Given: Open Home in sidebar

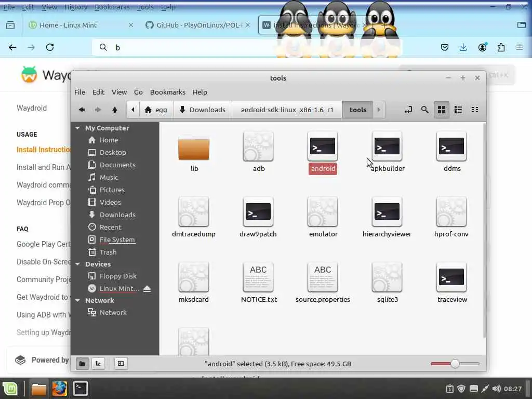Looking at the screenshot, I should point(109,140).
